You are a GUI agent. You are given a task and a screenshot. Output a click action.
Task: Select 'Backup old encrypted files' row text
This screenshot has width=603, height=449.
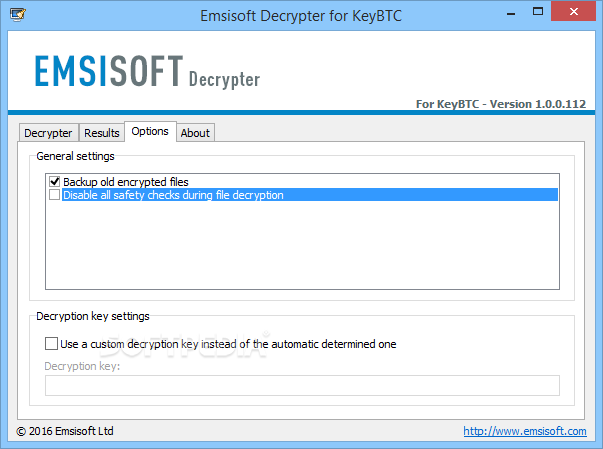pyautogui.click(x=126, y=182)
